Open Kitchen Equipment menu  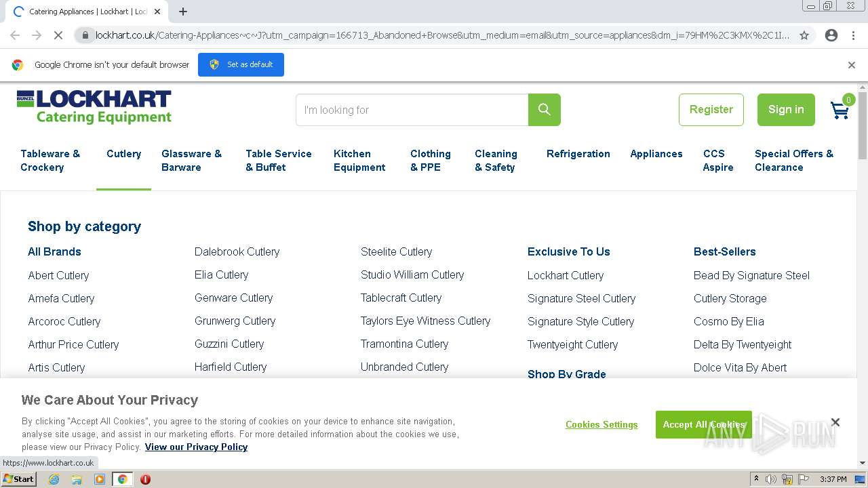pyautogui.click(x=359, y=161)
